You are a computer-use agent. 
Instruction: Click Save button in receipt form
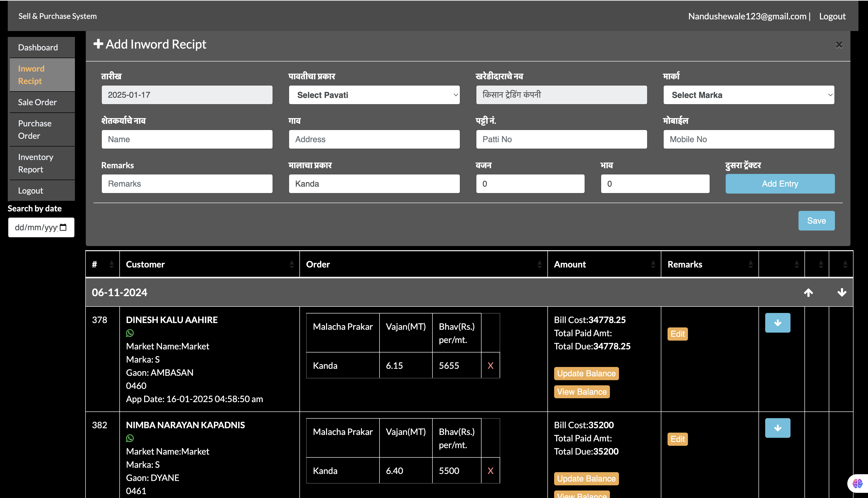[x=816, y=221]
